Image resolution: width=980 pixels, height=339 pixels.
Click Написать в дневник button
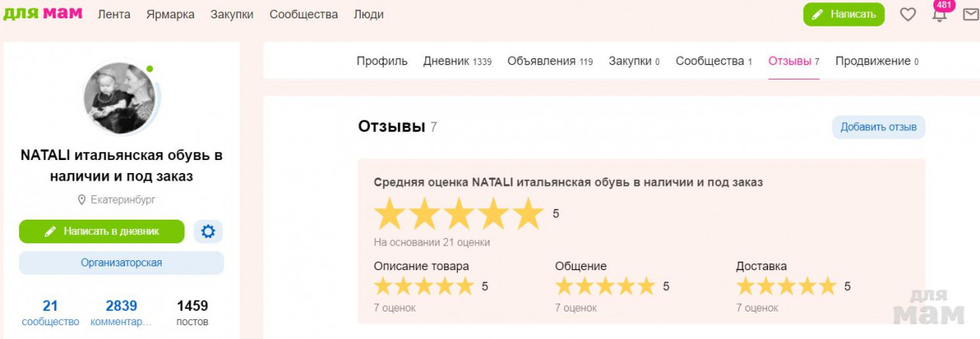[102, 231]
